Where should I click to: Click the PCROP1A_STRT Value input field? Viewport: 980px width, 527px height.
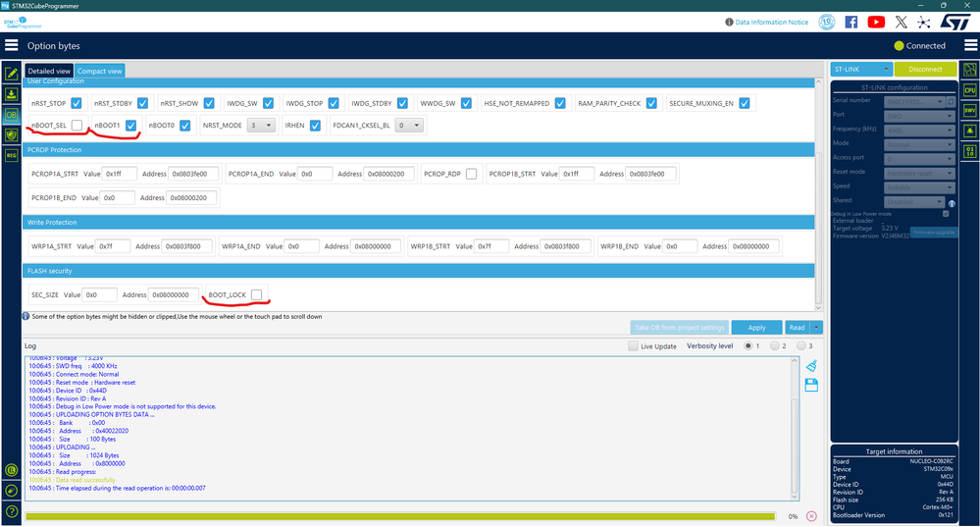point(120,174)
